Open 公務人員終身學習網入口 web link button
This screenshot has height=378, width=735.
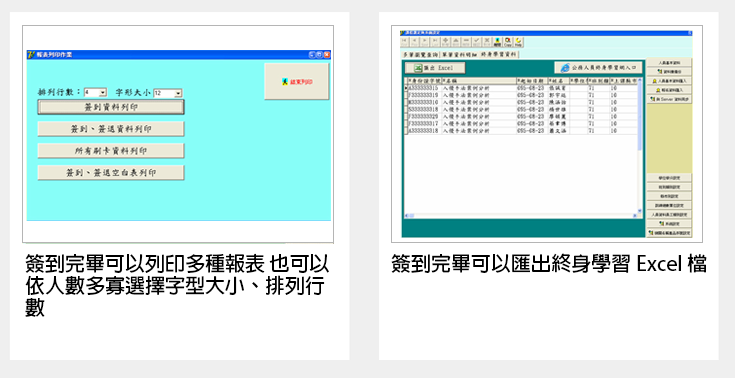click(x=598, y=68)
